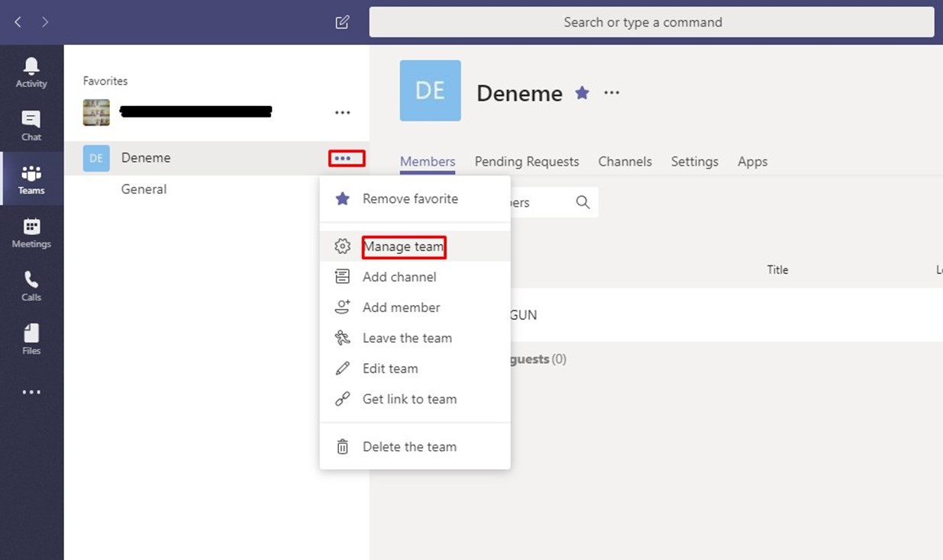
Task: Click the DE avatar in the team list
Action: 96,158
